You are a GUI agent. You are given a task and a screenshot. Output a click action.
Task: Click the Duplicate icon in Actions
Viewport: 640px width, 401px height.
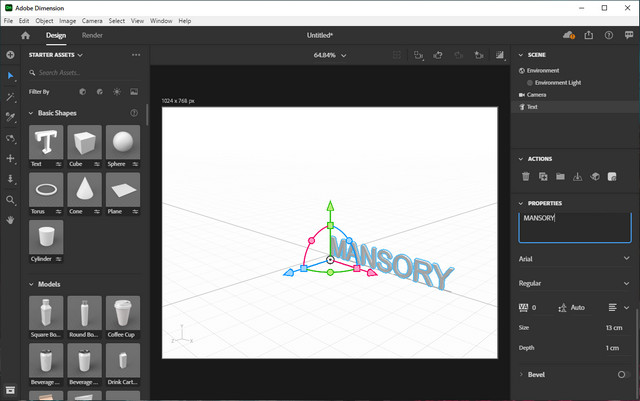543,177
